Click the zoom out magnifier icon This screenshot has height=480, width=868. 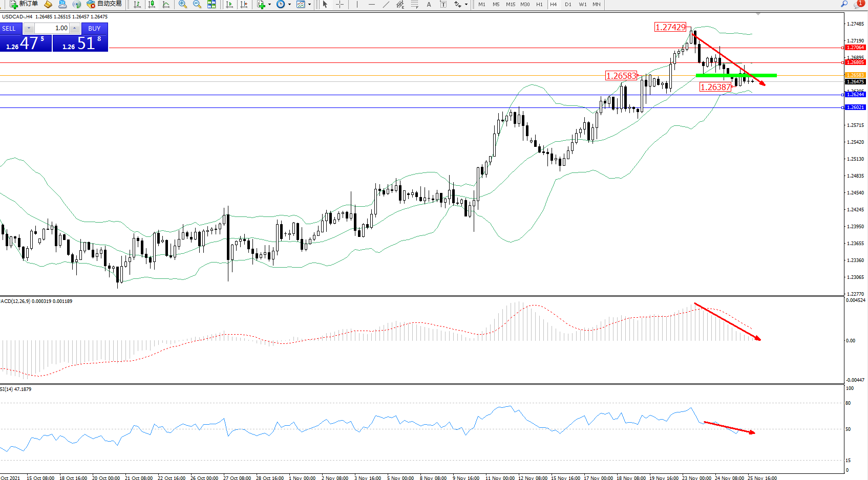[197, 4]
